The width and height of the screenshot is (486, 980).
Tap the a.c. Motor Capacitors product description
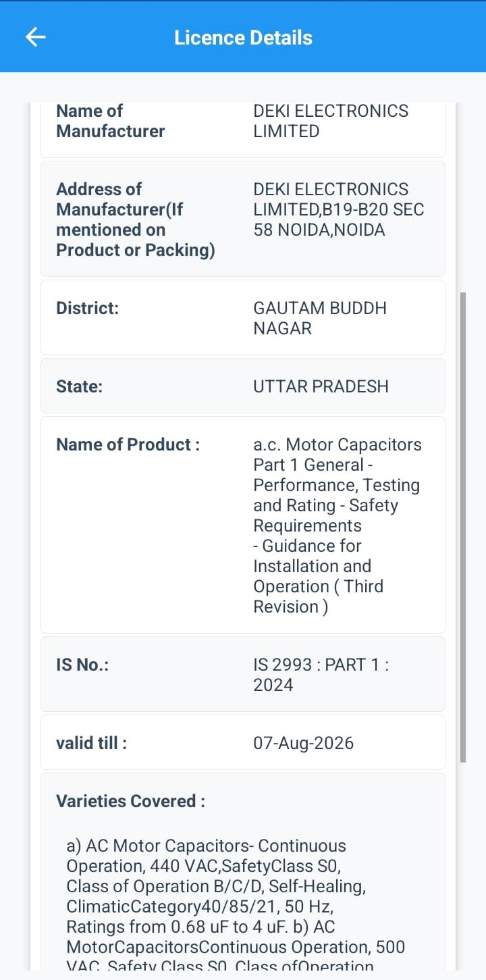(x=337, y=525)
